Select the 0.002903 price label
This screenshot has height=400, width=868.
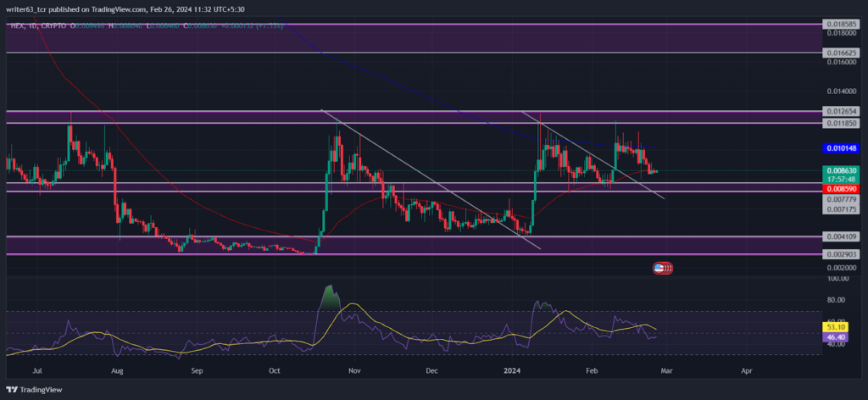(840, 254)
